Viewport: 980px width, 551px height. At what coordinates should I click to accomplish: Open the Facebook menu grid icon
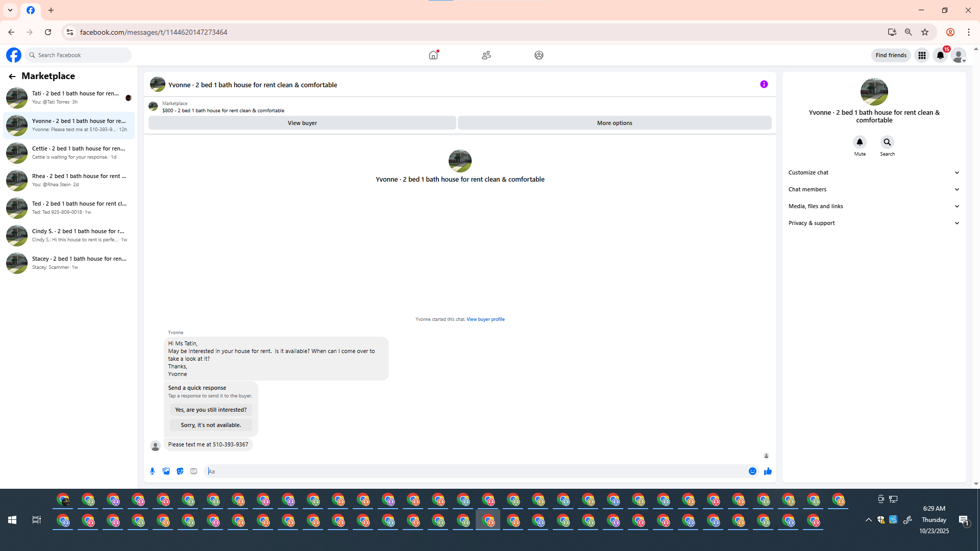pyautogui.click(x=921, y=55)
